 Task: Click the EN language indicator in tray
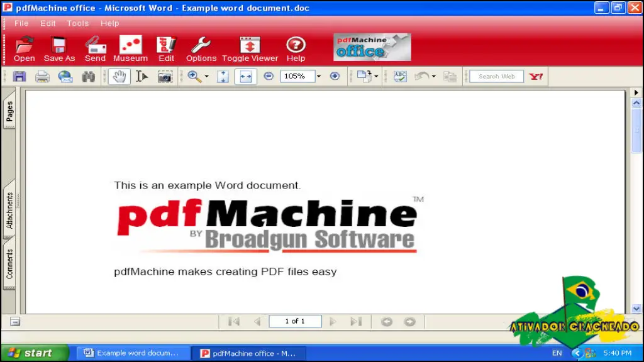click(557, 353)
